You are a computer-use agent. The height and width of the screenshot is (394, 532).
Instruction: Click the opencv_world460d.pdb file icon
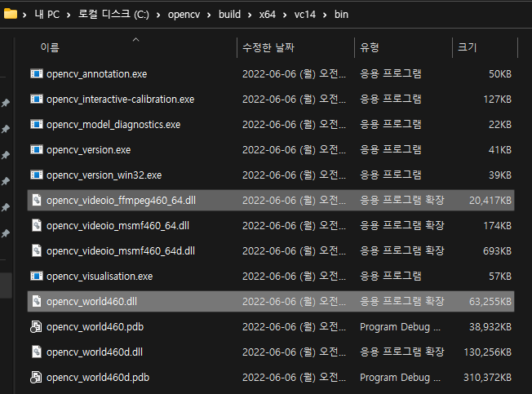36,377
